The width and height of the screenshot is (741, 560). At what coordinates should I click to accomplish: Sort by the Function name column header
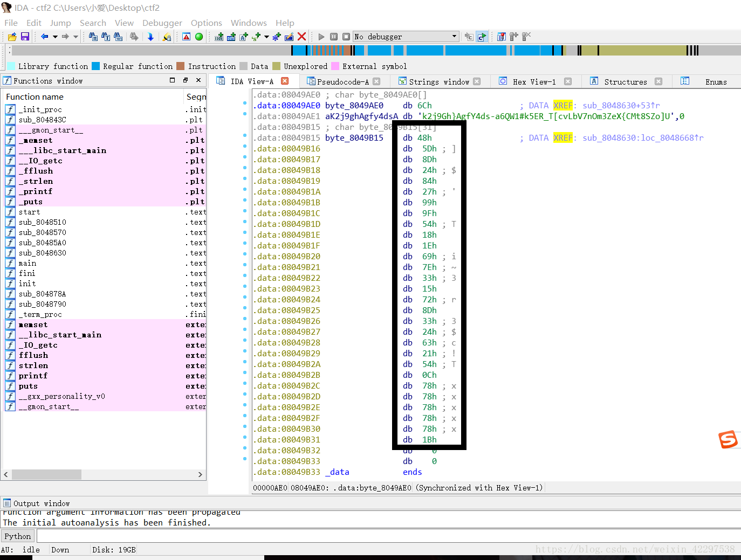click(94, 96)
